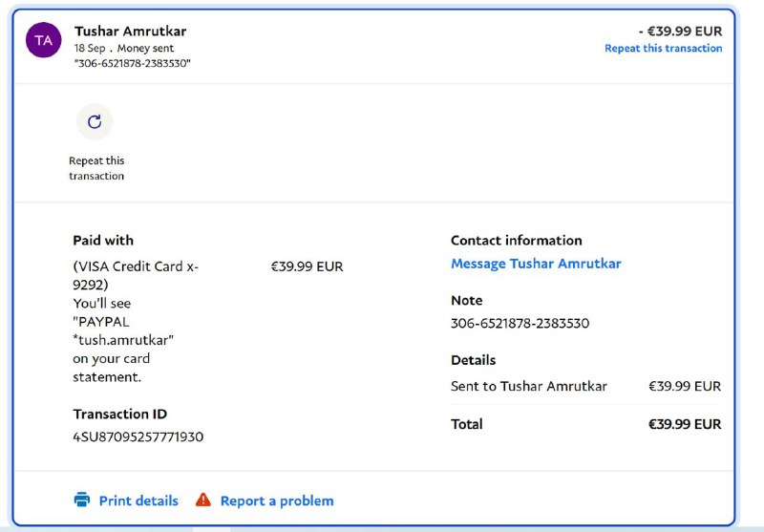Click the quoted reference number in the header
764x532 pixels.
(132, 63)
